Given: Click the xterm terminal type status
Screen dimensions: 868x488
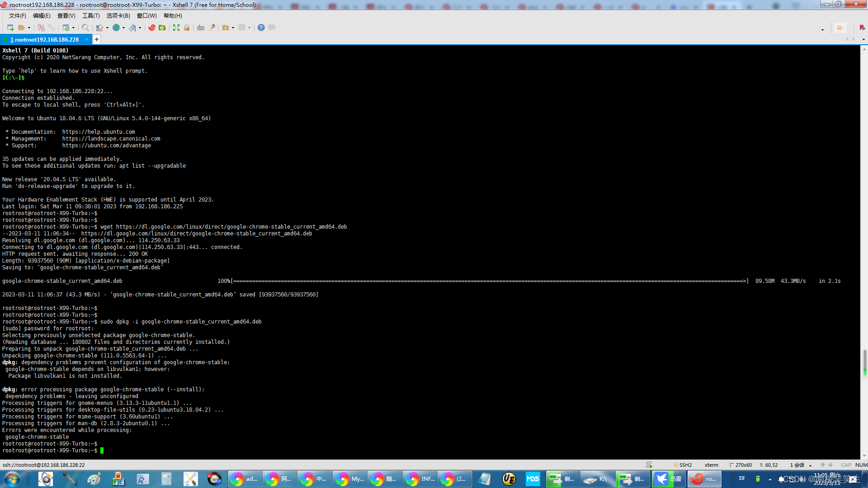Looking at the screenshot, I should (x=711, y=465).
